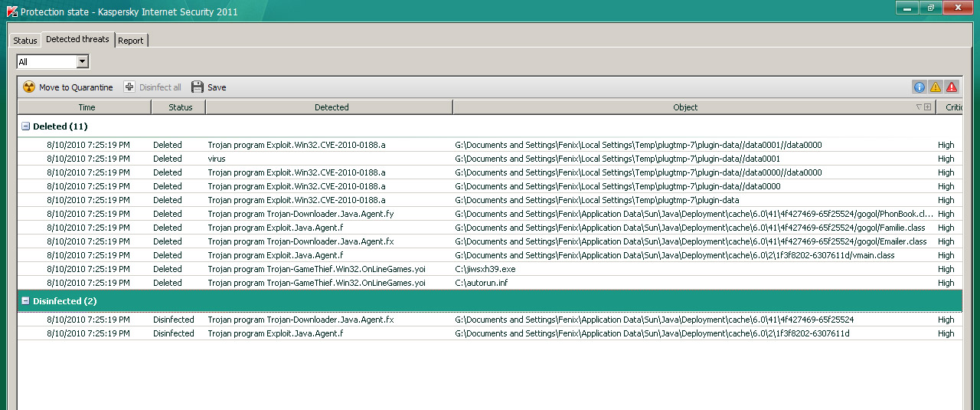Viewport: 980px width, 410px height.
Task: Click Trojan-Downloader.Java.Agent.fy detected entry
Action: pyautogui.click(x=301, y=214)
